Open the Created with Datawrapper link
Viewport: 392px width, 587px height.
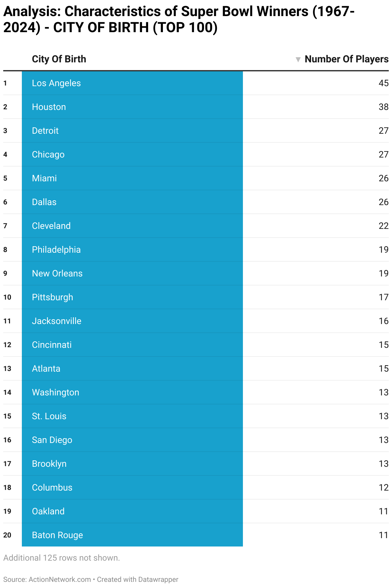138,579
